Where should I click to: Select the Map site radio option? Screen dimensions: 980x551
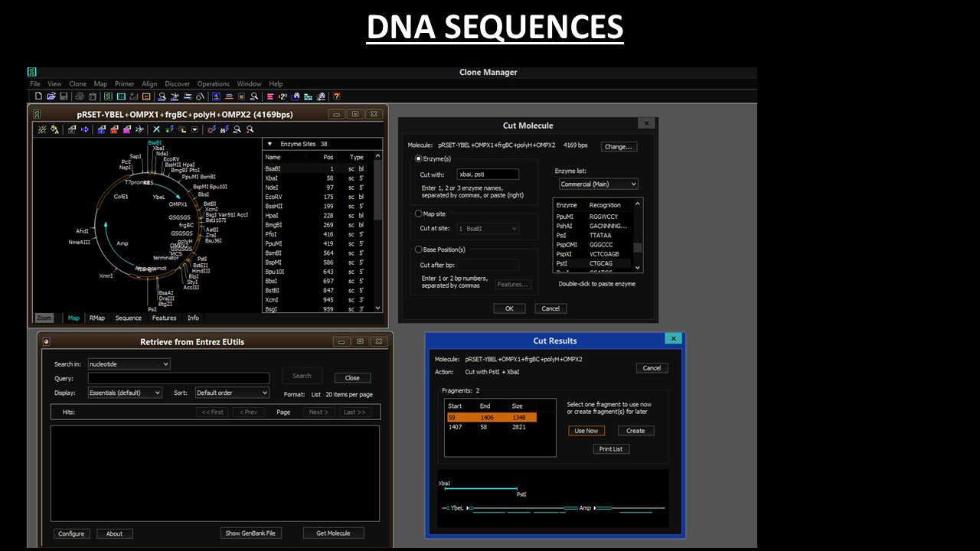[x=418, y=214]
